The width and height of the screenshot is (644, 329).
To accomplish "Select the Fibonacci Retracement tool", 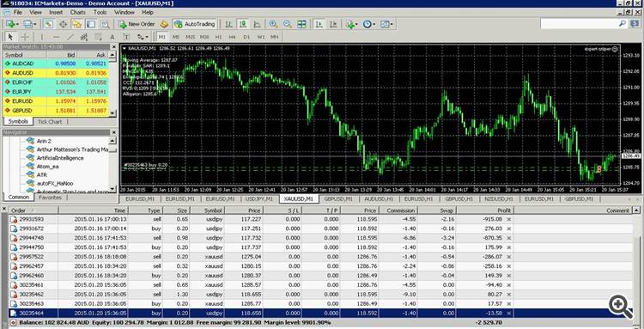I will click(98, 37).
